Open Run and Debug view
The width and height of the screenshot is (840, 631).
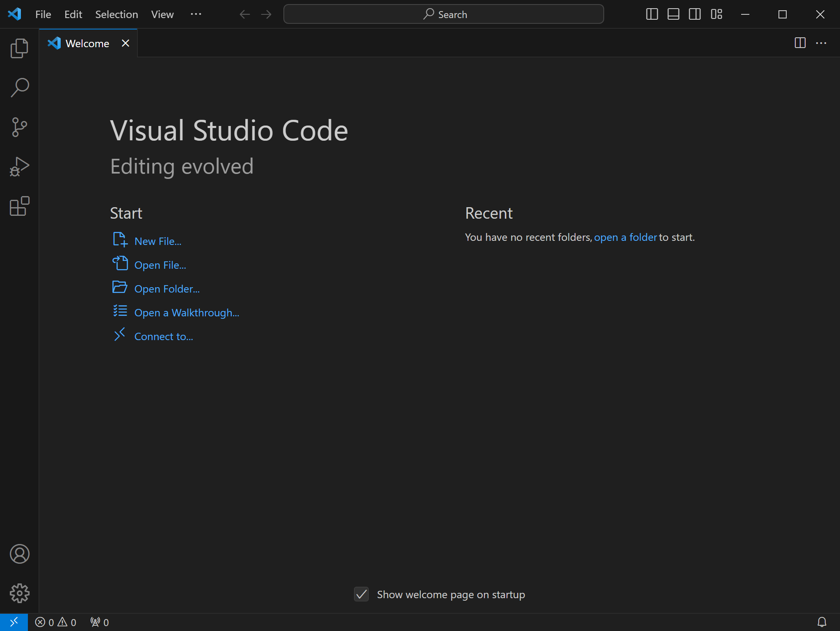coord(19,167)
